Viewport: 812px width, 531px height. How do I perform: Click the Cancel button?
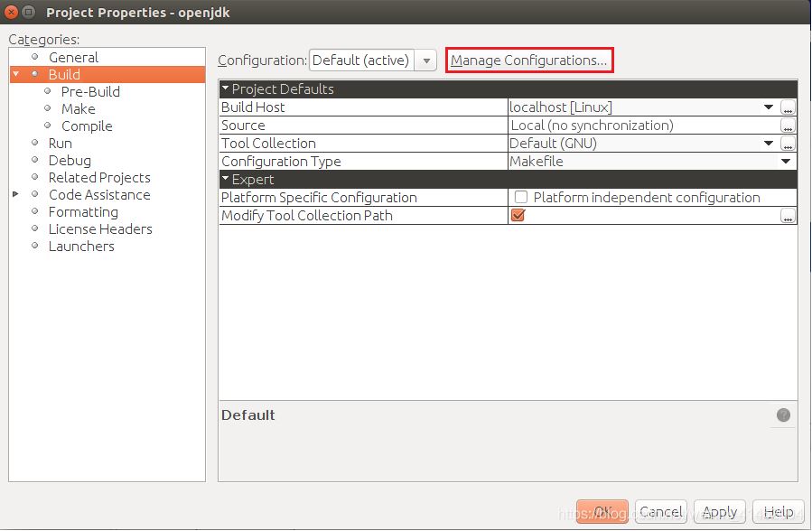pos(660,512)
